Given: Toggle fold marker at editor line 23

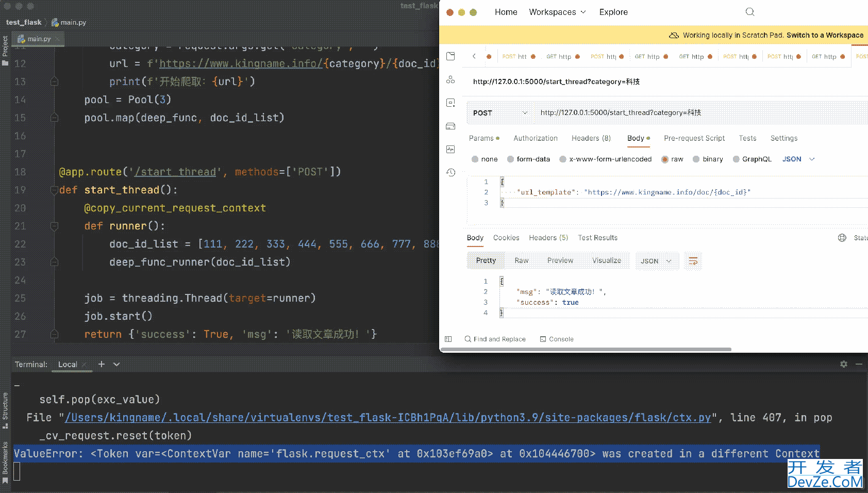Looking at the screenshot, I should click(54, 262).
